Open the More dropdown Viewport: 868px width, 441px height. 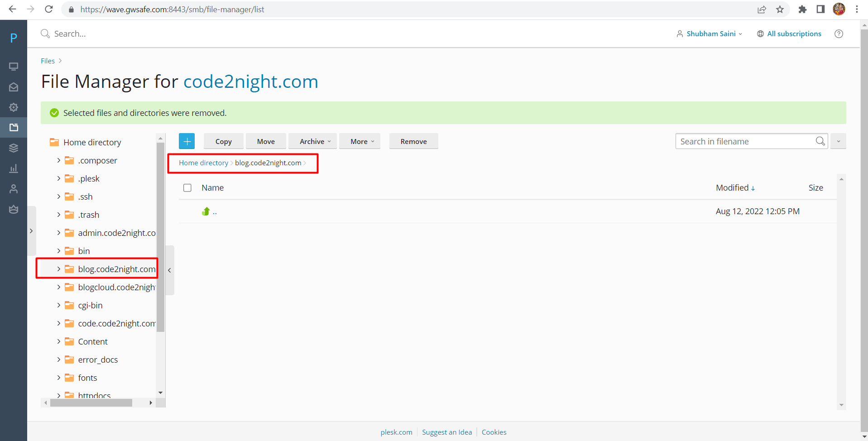[360, 141]
